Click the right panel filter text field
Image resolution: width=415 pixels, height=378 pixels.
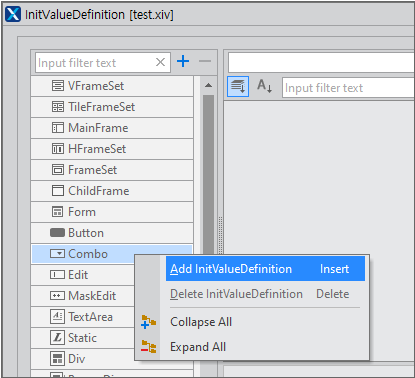coord(348,88)
